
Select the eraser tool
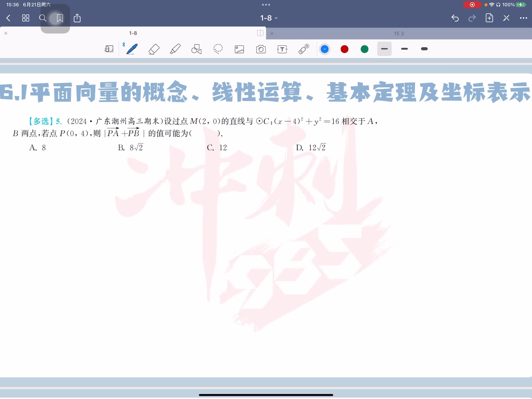point(154,49)
